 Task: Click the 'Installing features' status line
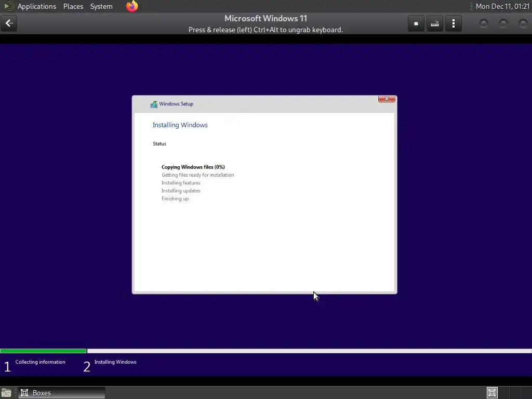181,183
